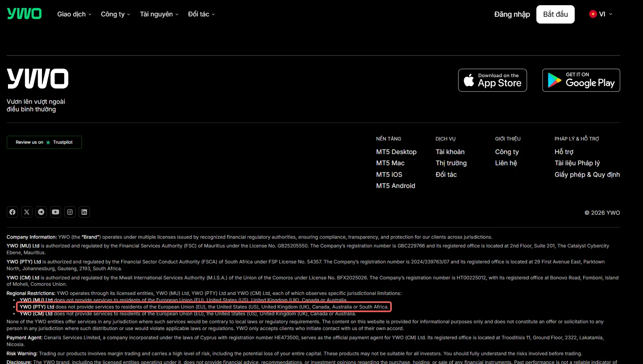Open the LinkedIn social icon
643x364 pixels.
84,212
